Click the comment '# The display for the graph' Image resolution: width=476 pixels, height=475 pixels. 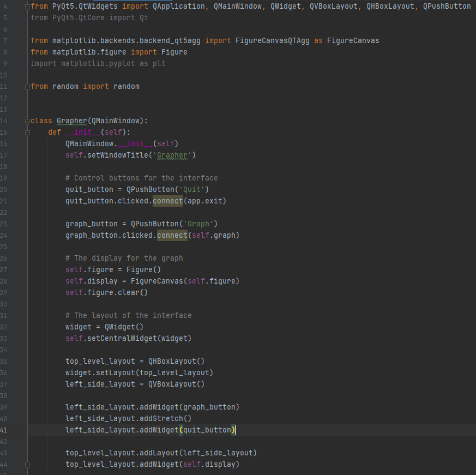tap(124, 258)
